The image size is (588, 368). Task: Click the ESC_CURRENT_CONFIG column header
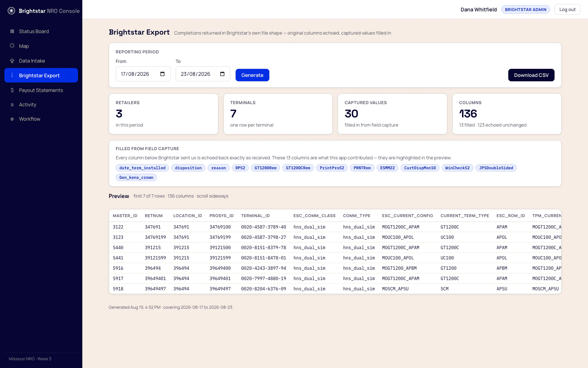408,216
